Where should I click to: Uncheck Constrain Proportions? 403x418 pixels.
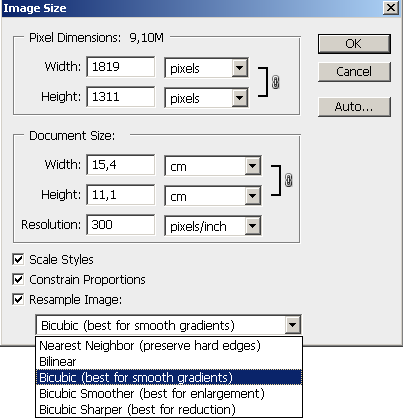point(18,279)
